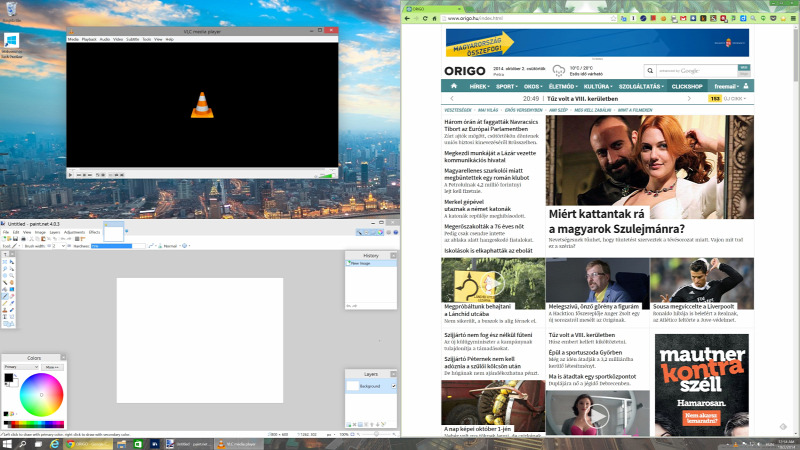Select the Eraser tool
The image size is (800, 450).
click(x=12, y=296)
